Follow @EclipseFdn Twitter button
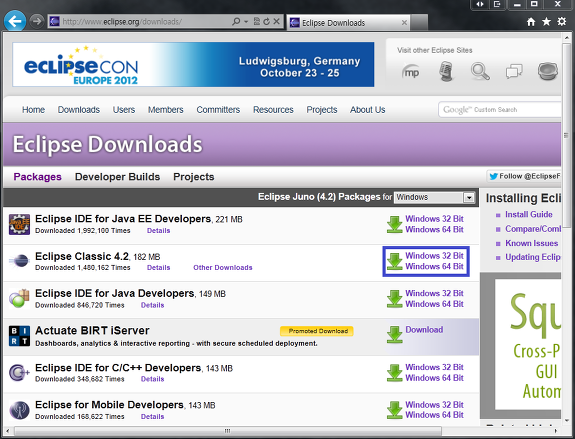The width and height of the screenshot is (575, 439). click(524, 176)
